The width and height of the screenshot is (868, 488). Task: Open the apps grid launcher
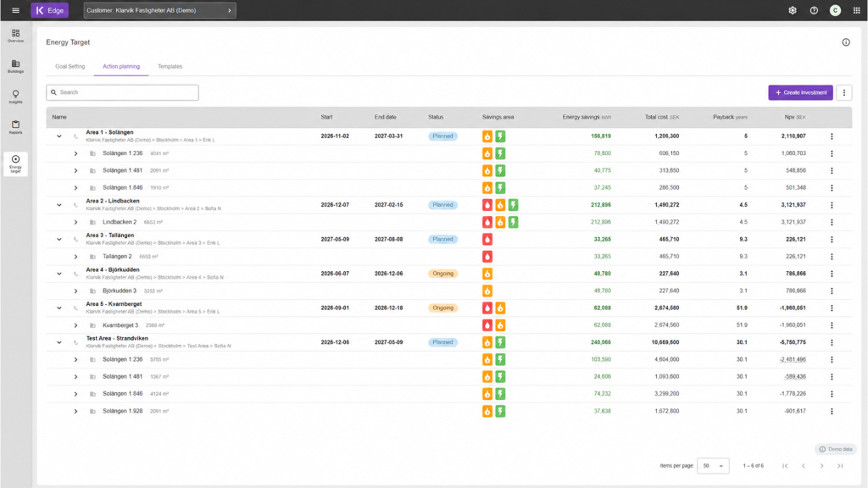(x=856, y=10)
